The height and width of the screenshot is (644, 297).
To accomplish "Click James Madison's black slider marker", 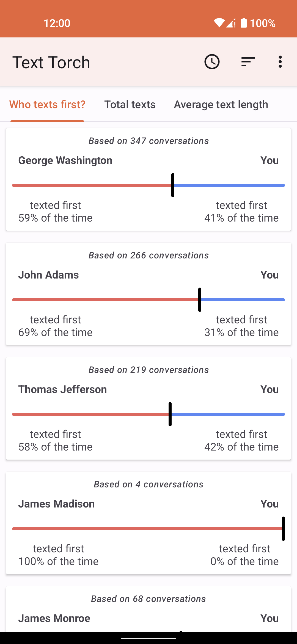I will coord(283,529).
